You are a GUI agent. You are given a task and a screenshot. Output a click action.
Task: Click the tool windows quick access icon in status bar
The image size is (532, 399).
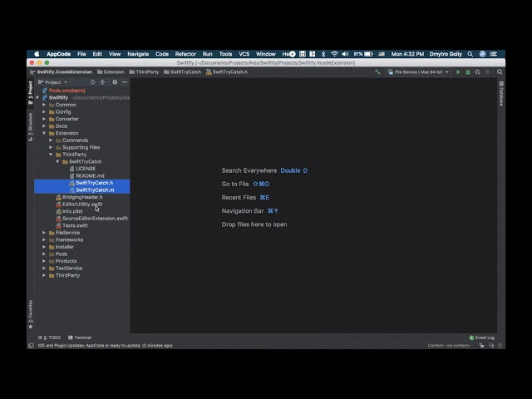[x=31, y=346]
